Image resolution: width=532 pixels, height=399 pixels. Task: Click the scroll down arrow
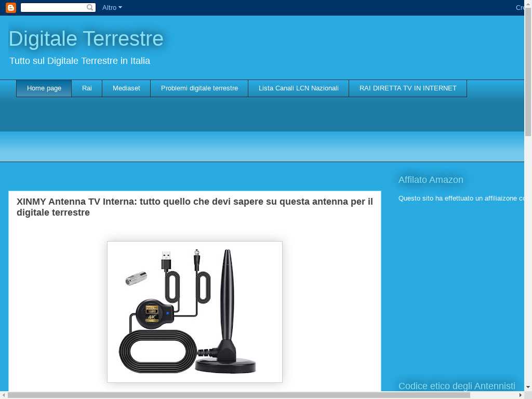point(528,387)
